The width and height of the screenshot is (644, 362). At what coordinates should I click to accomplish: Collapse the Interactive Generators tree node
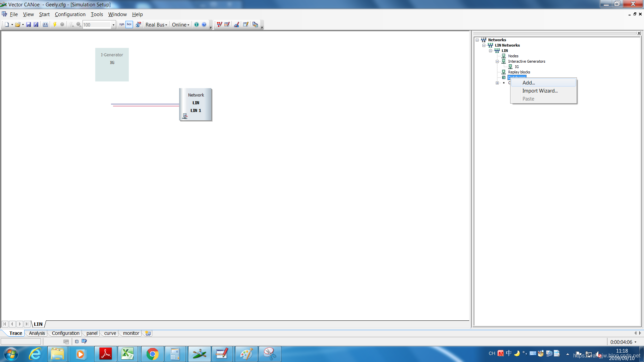(497, 61)
